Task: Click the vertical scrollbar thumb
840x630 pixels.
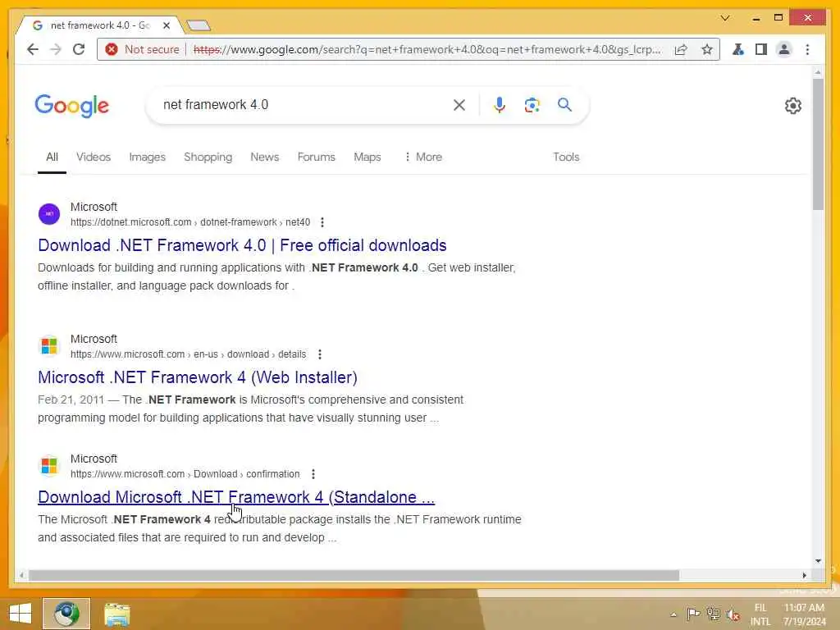Action: click(818, 144)
